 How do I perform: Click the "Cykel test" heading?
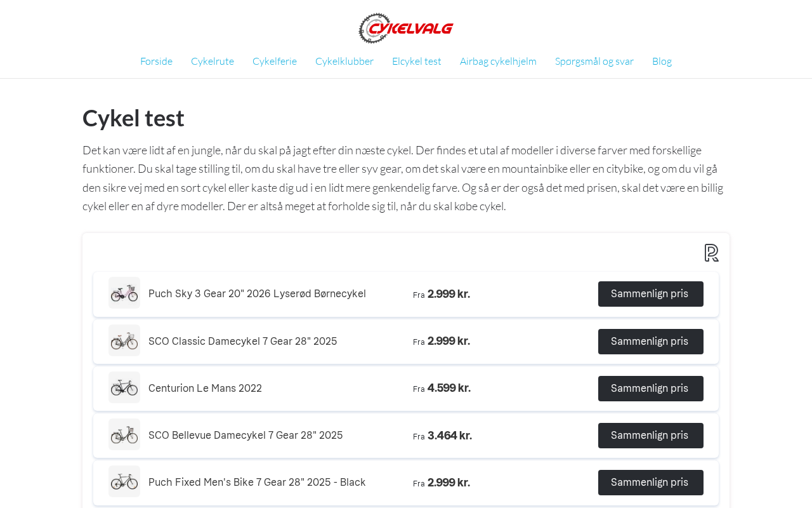[133, 118]
